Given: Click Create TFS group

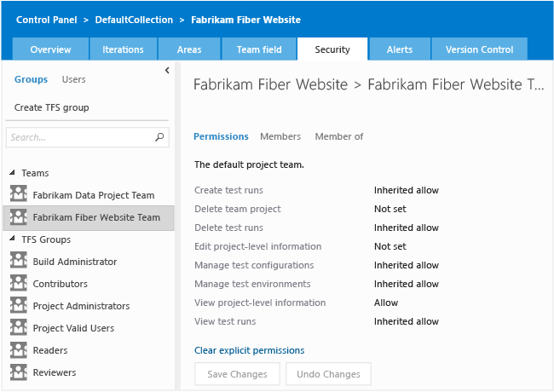Looking at the screenshot, I should point(52,107).
